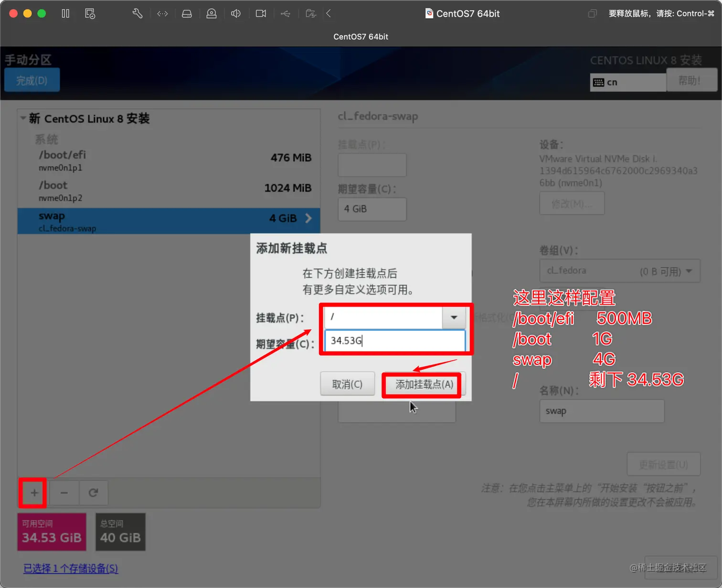Open the mount point dropdown arrow
The image size is (722, 588).
(454, 317)
